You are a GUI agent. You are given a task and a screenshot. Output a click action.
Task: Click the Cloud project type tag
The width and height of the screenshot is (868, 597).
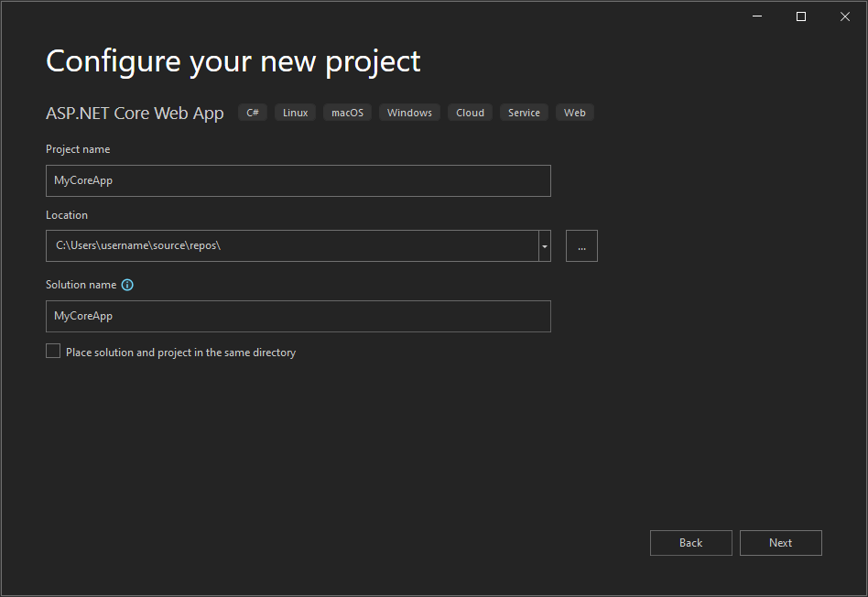[470, 112]
